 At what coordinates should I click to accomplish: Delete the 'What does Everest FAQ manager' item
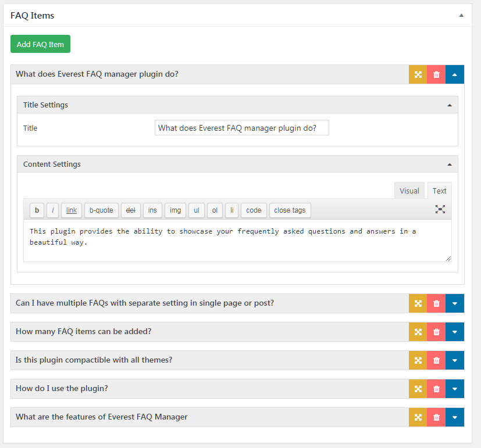(x=436, y=74)
